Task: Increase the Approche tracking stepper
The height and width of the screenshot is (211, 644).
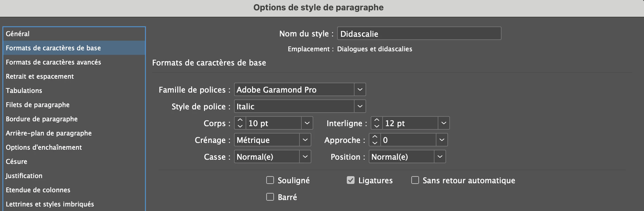Action: pos(375,137)
